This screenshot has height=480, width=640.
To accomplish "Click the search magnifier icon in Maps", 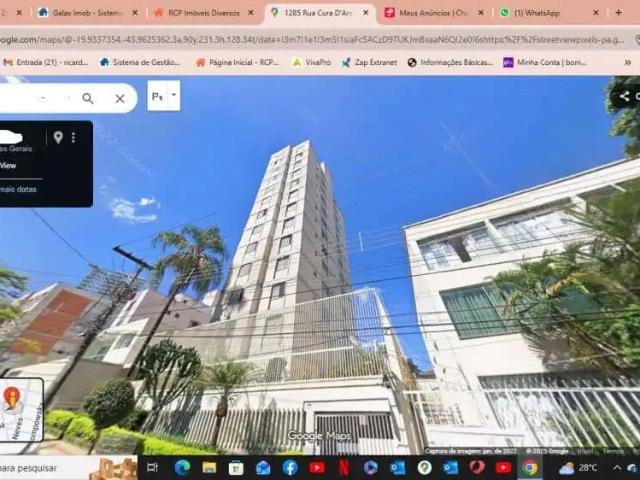I will (88, 98).
